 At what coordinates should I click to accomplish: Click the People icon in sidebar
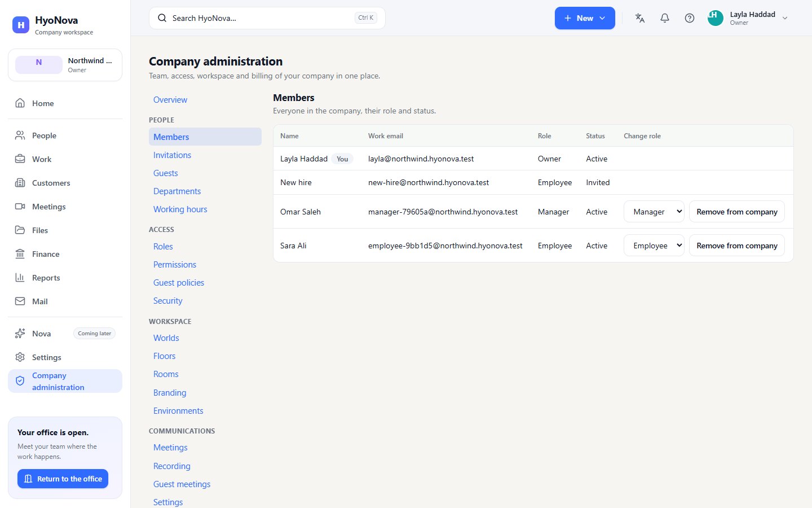pos(20,135)
